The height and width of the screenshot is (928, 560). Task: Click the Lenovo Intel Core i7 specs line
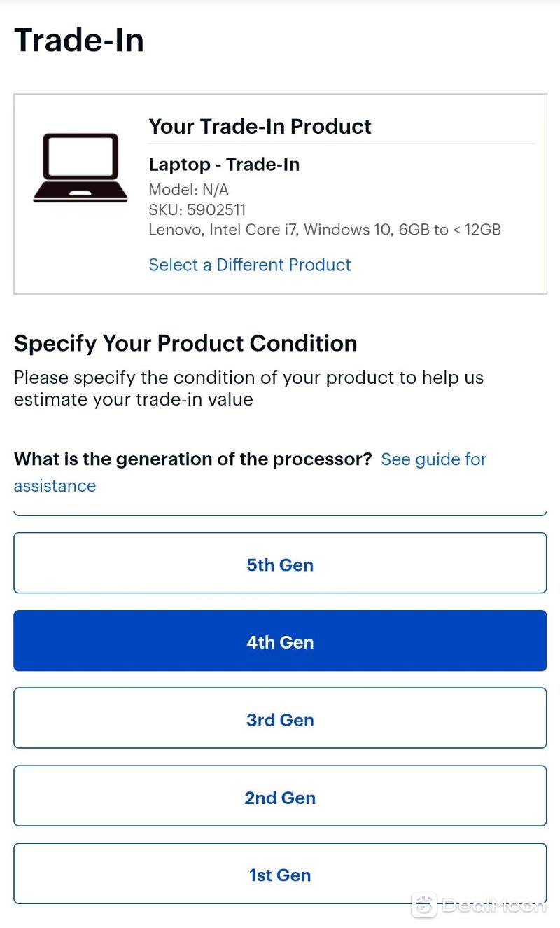(x=325, y=229)
